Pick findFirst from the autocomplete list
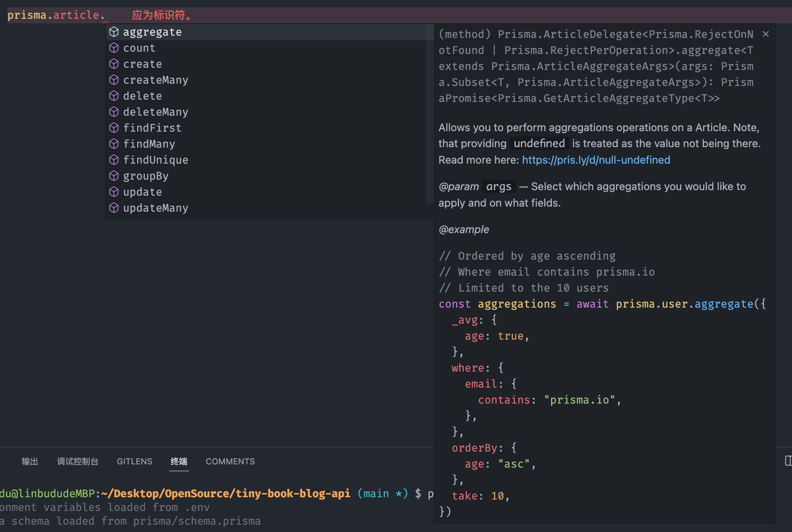This screenshot has width=792, height=532. [x=152, y=128]
